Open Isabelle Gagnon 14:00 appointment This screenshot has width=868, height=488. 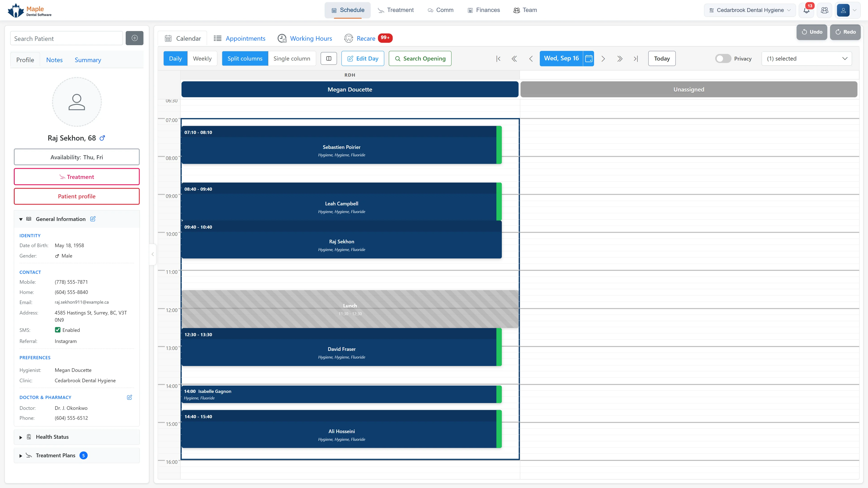(x=341, y=394)
